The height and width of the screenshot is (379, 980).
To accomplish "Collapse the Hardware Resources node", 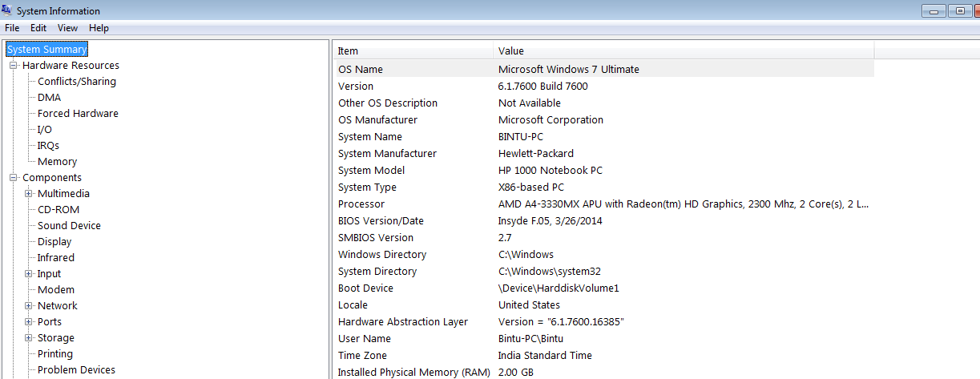I will point(14,66).
